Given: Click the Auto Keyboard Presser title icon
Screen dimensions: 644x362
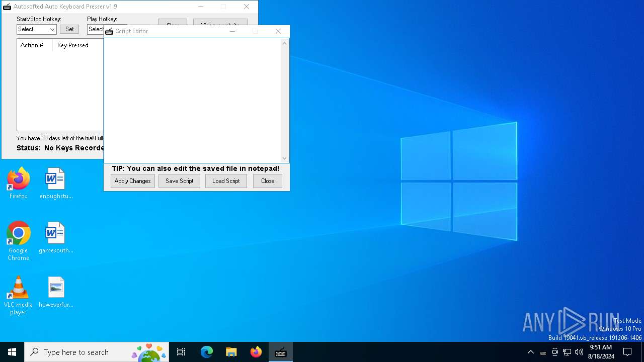Looking at the screenshot, I should coord(7,7).
